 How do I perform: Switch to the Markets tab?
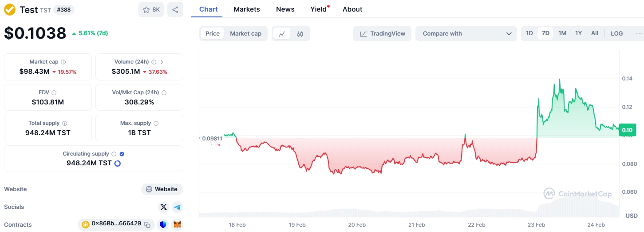tap(247, 9)
